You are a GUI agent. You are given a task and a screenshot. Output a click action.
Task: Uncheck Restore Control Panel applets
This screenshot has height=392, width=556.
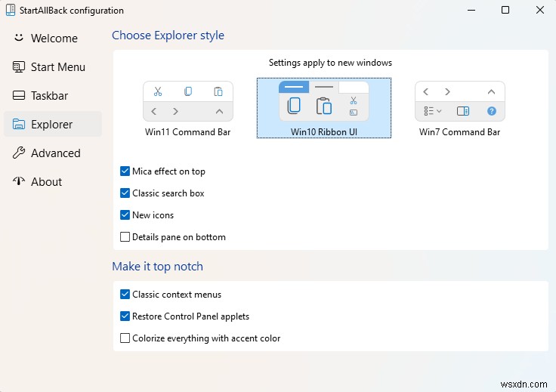[x=125, y=316]
